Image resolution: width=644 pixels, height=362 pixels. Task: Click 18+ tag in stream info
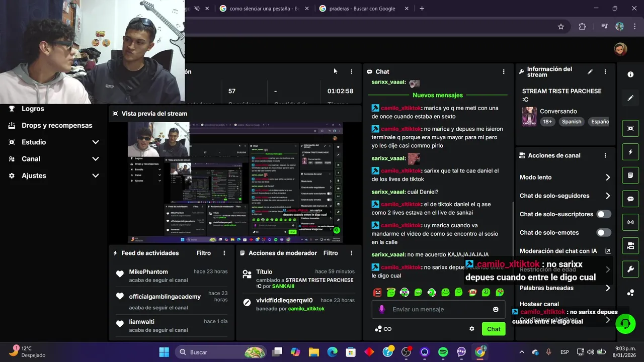click(x=547, y=122)
